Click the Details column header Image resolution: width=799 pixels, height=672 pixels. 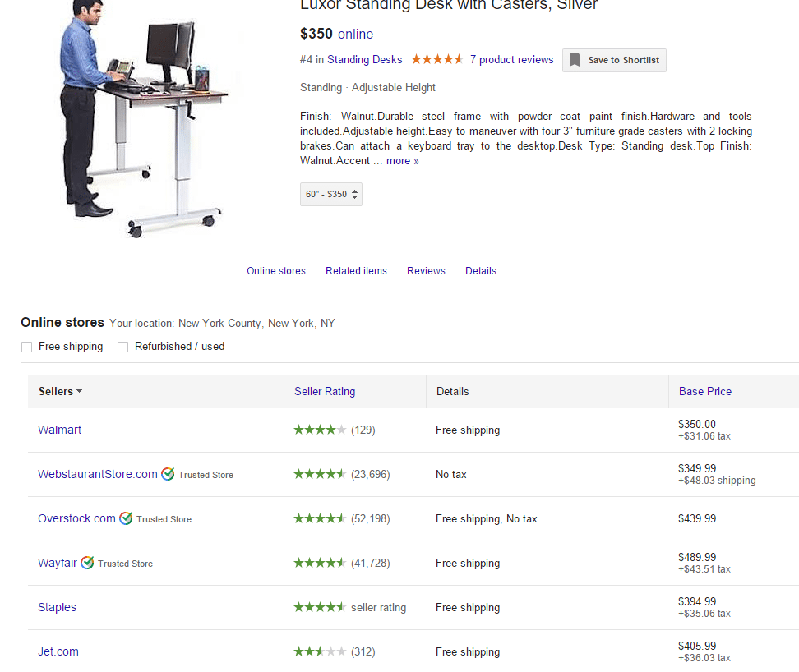coord(452,392)
